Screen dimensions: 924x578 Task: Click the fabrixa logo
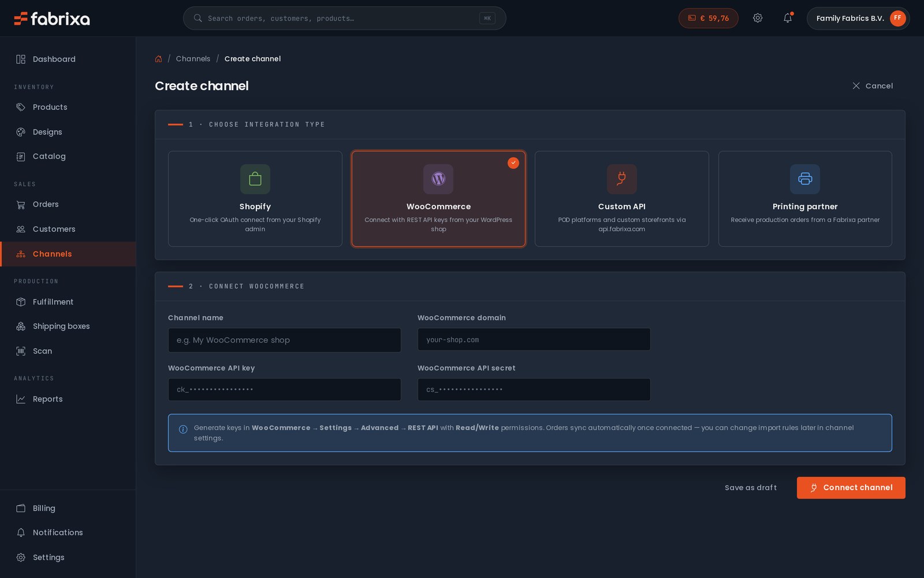coord(52,18)
